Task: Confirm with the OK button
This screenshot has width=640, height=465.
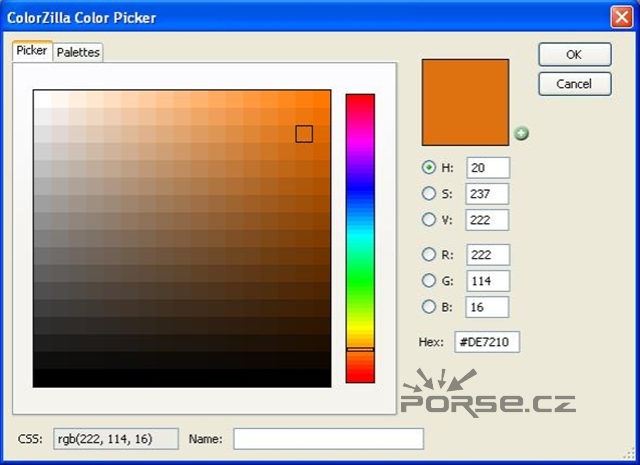Action: (575, 54)
